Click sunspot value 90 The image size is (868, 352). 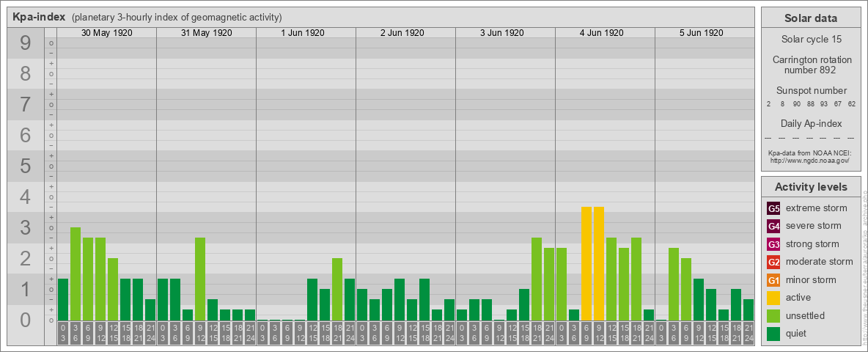tap(797, 104)
